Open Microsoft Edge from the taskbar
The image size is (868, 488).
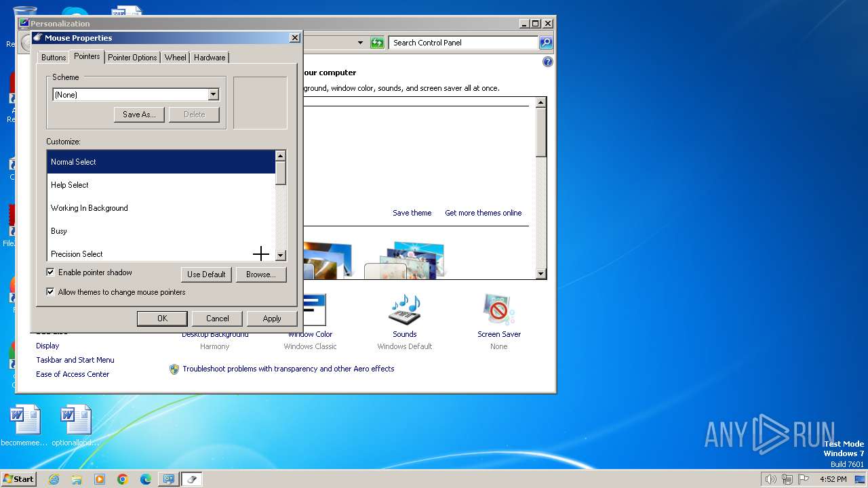[x=146, y=479]
